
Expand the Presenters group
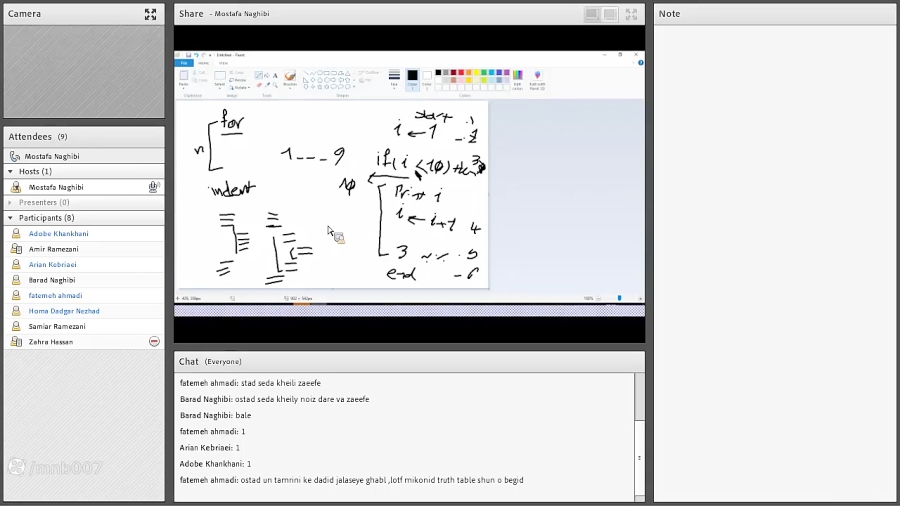11,203
